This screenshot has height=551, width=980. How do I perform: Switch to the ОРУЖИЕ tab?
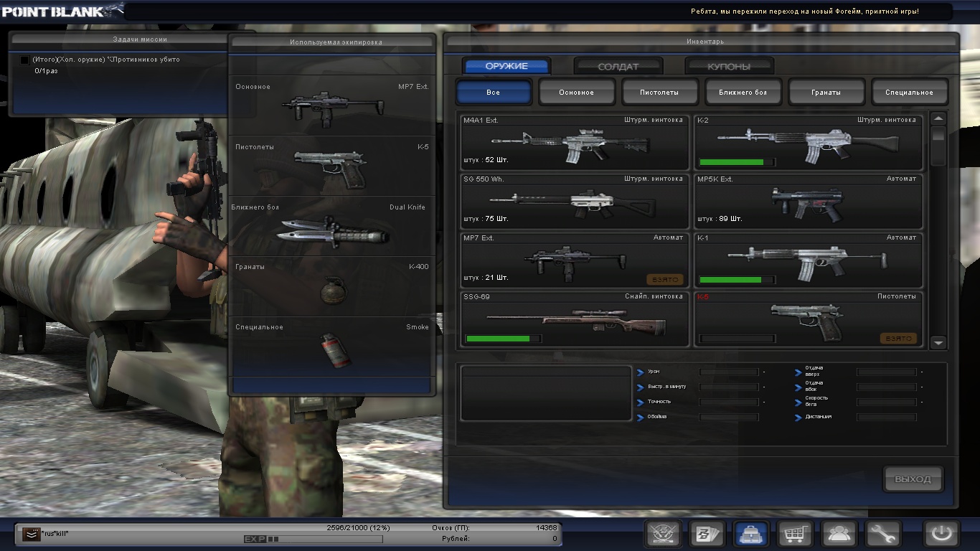[507, 66]
